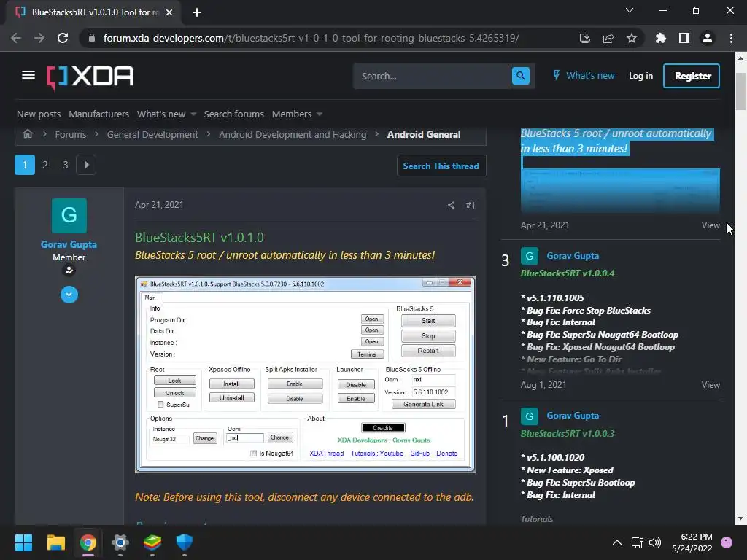Screen dimensions: 747x560
Task: Click the browser address bar URL
Action: (x=311, y=38)
